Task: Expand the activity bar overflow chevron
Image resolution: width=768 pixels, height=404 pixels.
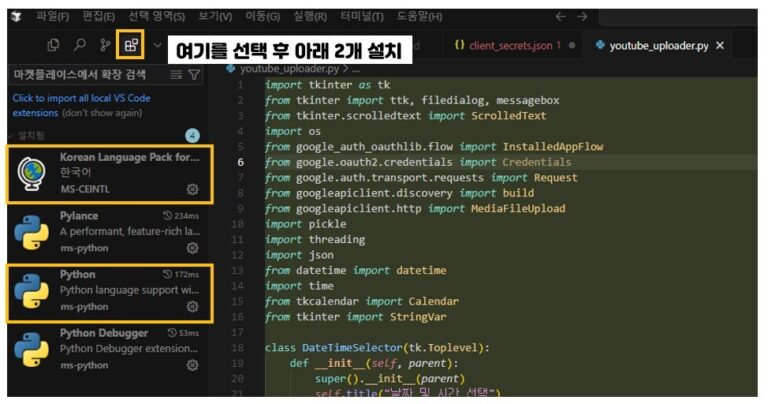Action: click(157, 45)
